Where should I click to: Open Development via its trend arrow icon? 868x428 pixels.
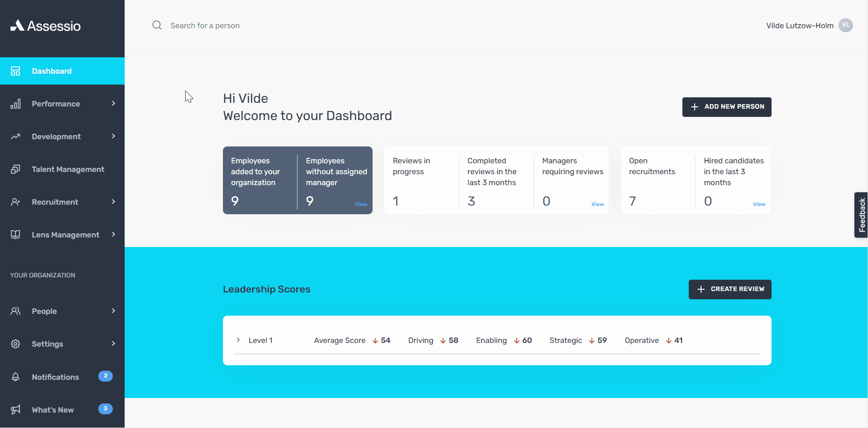click(x=15, y=136)
